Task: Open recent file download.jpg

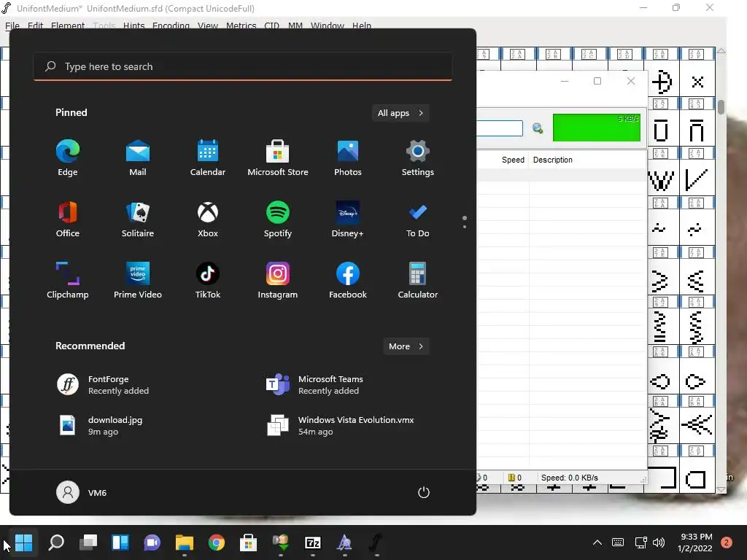Action: 100,426
